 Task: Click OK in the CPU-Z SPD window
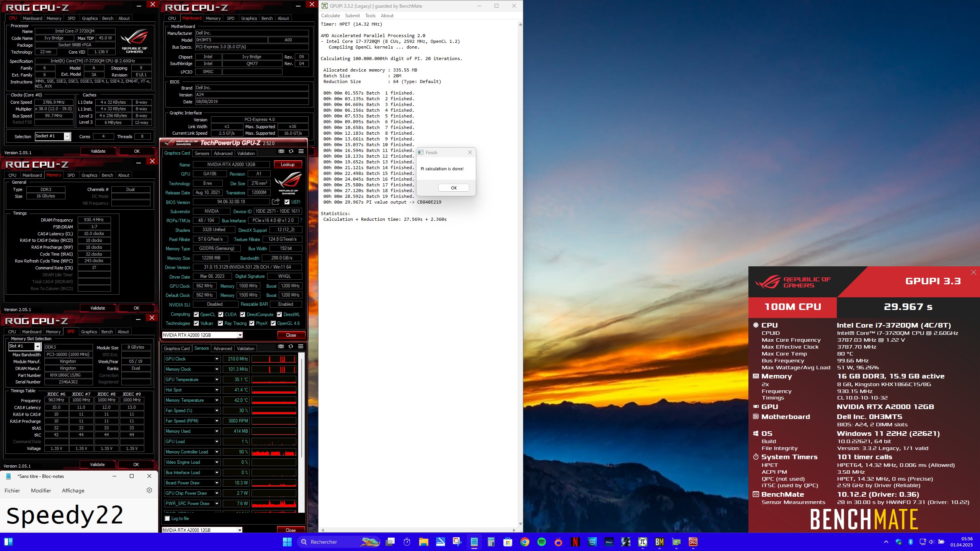click(136, 465)
